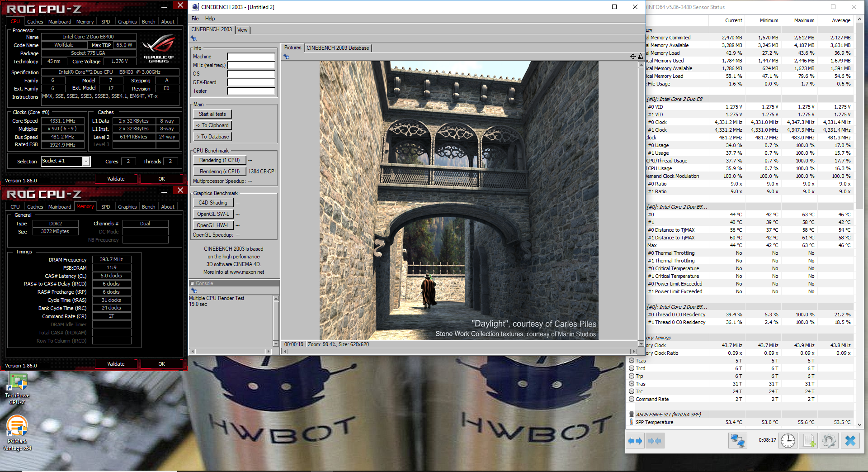Image resolution: width=868 pixels, height=472 pixels.
Task: Reset HWiNFO elapsed time clock button
Action: pos(788,441)
